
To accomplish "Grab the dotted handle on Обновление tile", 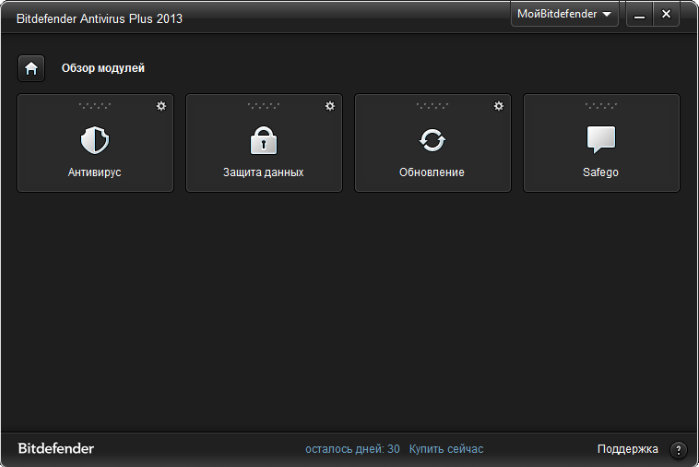I will coord(432,106).
